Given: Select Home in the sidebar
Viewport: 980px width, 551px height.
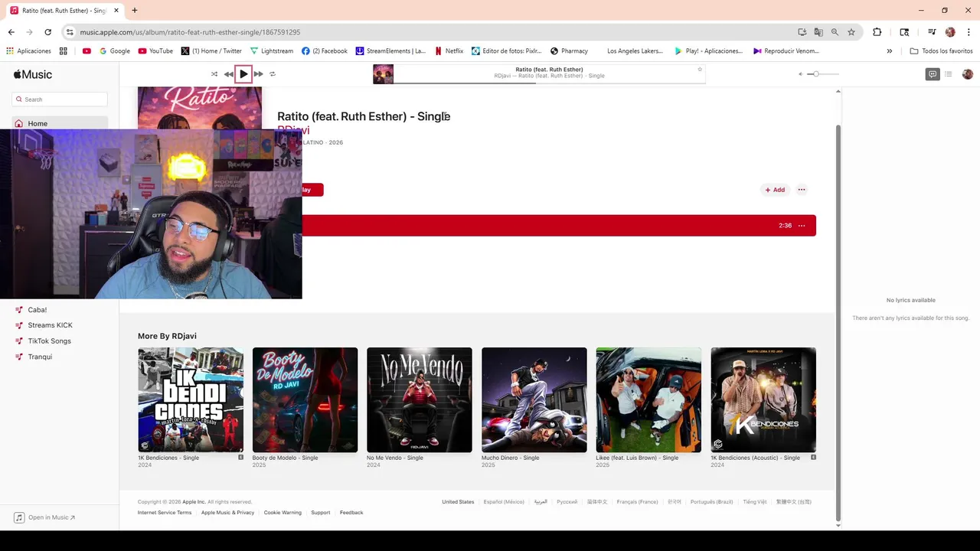Looking at the screenshot, I should click(x=60, y=123).
